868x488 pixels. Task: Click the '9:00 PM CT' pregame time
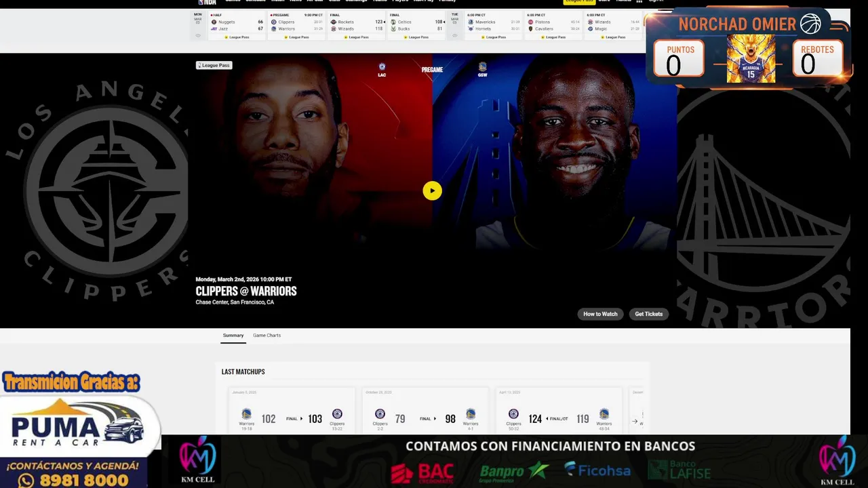point(314,15)
